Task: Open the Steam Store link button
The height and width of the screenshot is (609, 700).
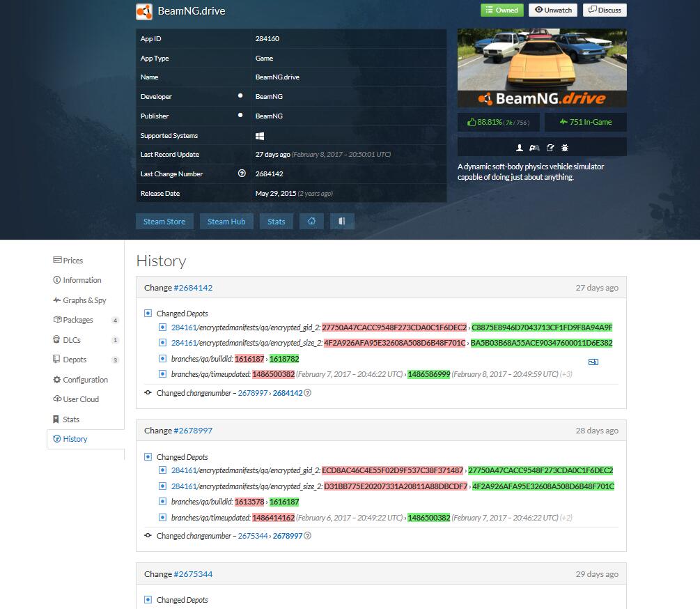Action: pyautogui.click(x=164, y=222)
